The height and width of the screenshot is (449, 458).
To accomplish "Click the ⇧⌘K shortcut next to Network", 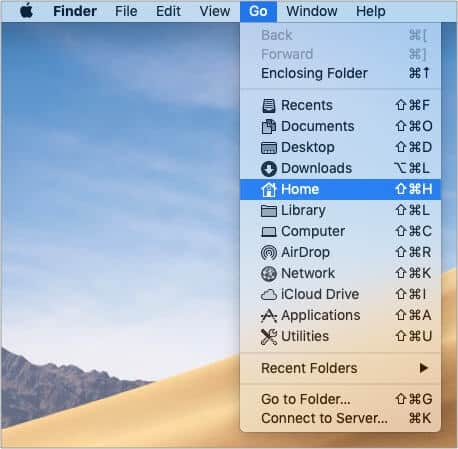I will [413, 273].
